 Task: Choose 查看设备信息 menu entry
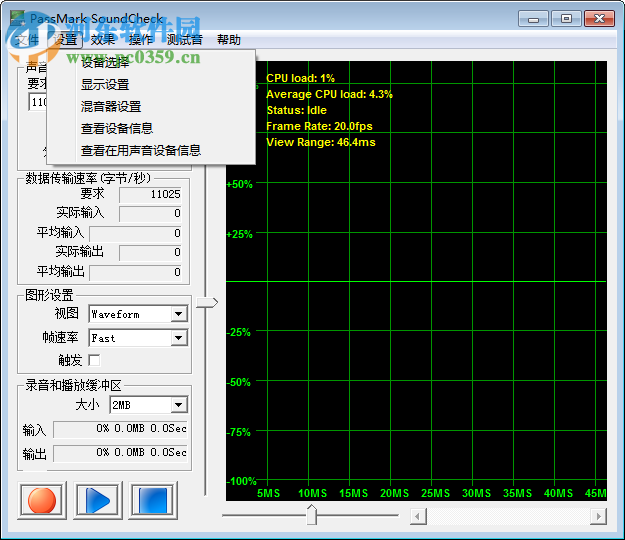click(x=151, y=128)
